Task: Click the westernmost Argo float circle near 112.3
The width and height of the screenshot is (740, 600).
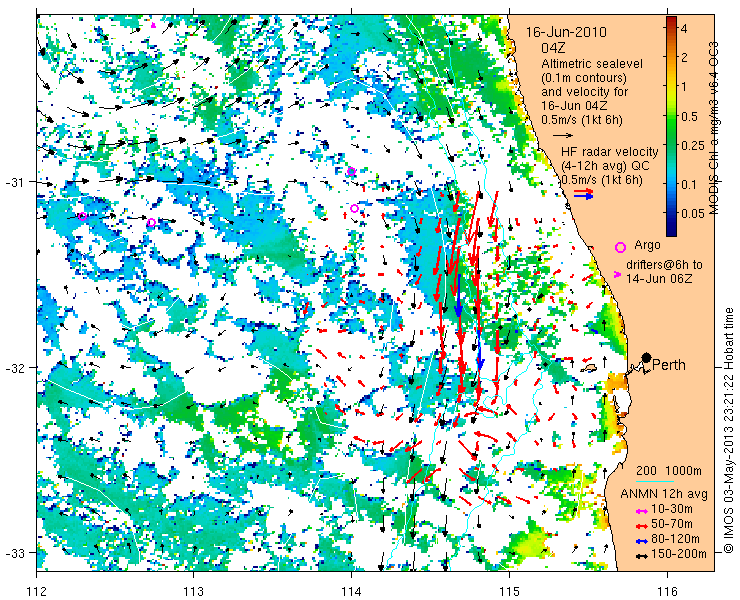Action: pos(83,217)
